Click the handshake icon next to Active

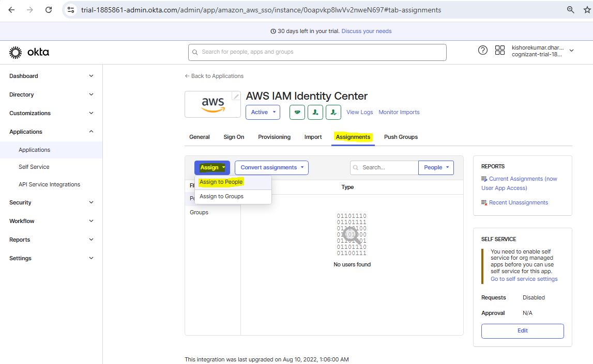click(297, 112)
